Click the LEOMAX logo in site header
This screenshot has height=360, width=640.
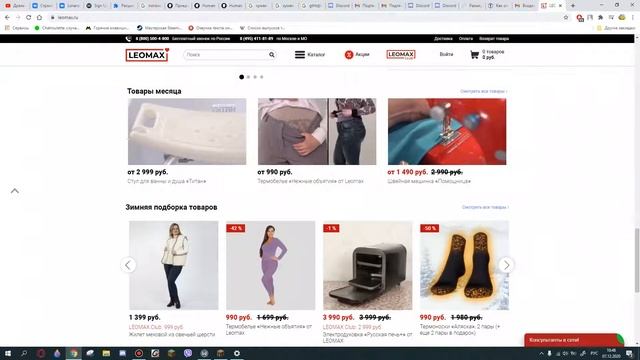click(147, 55)
